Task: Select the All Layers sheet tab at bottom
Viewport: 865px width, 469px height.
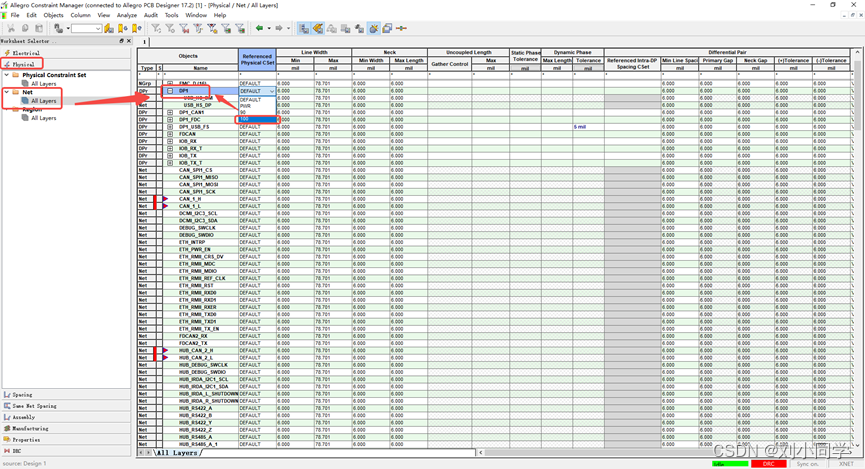Action: point(177,453)
